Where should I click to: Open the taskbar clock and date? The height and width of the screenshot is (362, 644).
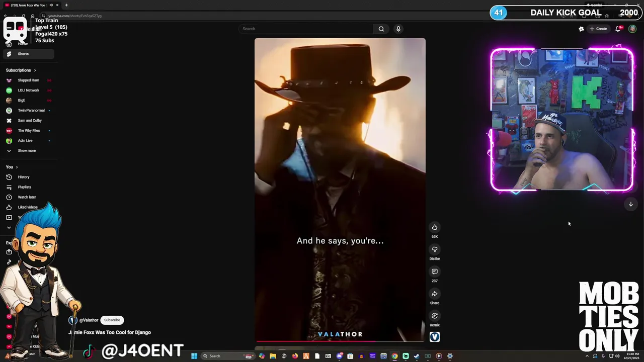[x=631, y=356]
